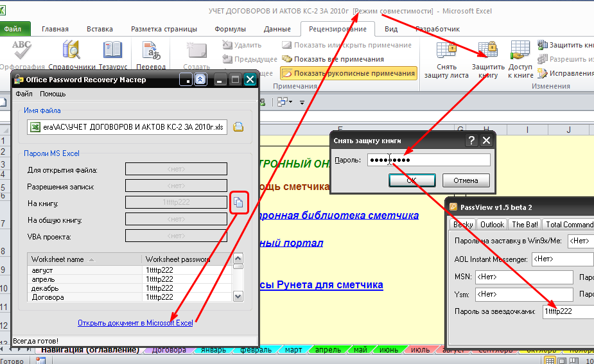Run the Орфография spell check
594x364 pixels.
tap(21, 55)
